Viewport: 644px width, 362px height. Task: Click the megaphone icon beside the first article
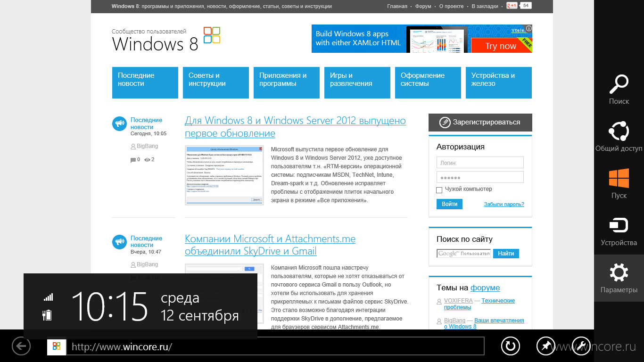(x=120, y=124)
